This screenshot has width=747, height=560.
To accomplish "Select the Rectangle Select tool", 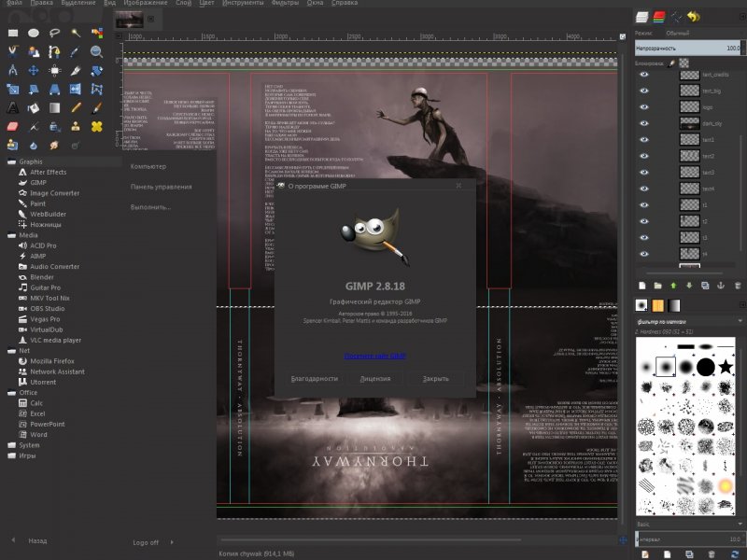I will coord(13,33).
